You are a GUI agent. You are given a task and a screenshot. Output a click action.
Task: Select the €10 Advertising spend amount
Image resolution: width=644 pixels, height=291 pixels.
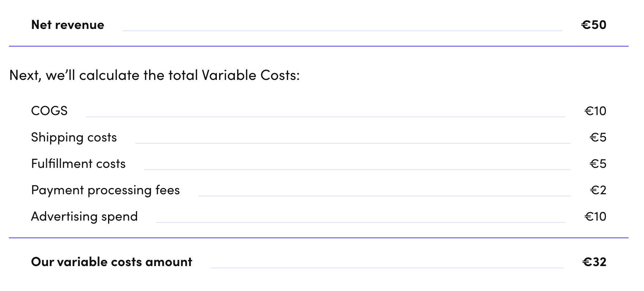coord(595,217)
